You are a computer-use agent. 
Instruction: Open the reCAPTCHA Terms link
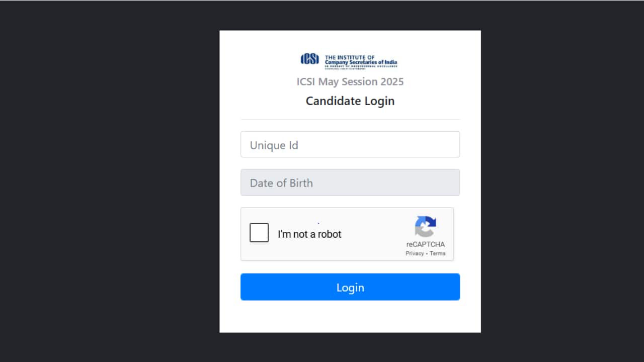tap(437, 253)
